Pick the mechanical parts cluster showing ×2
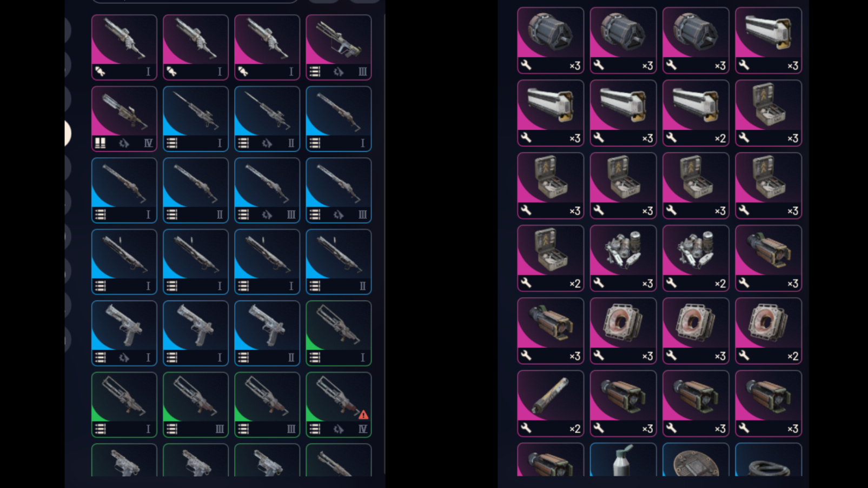868x488 pixels. tap(695, 258)
